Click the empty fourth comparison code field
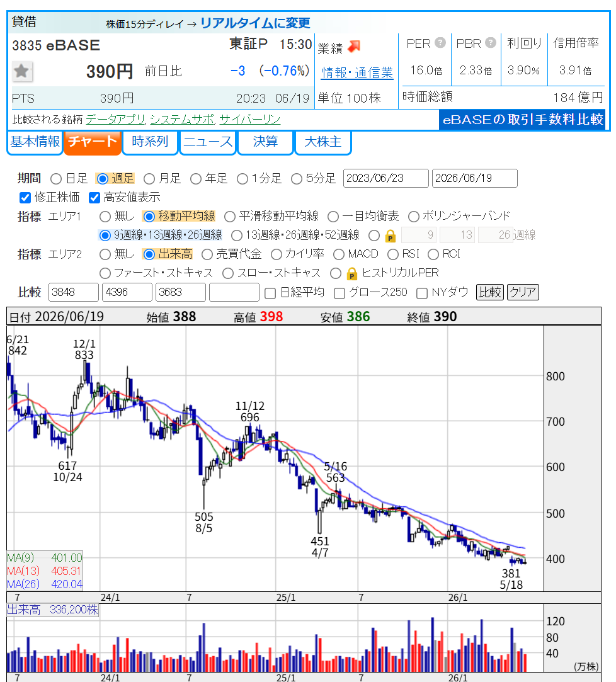Screen dimensions: 616x682 234,292
